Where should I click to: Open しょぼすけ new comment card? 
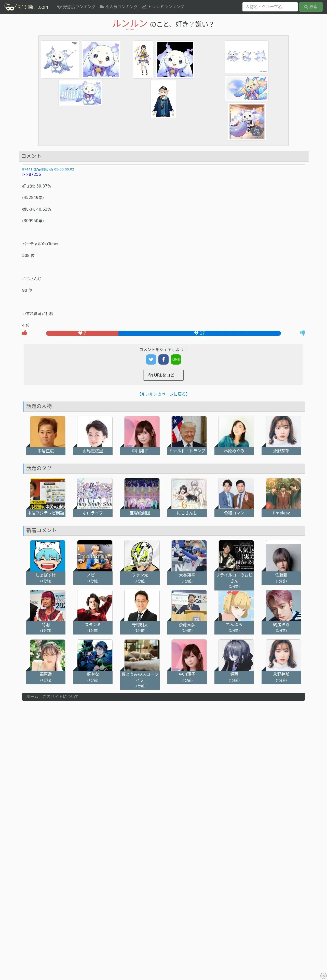[46, 562]
